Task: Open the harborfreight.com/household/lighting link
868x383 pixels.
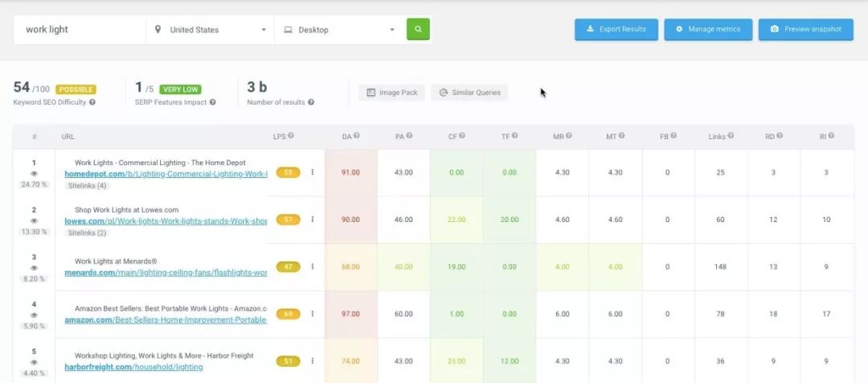Action: (133, 367)
